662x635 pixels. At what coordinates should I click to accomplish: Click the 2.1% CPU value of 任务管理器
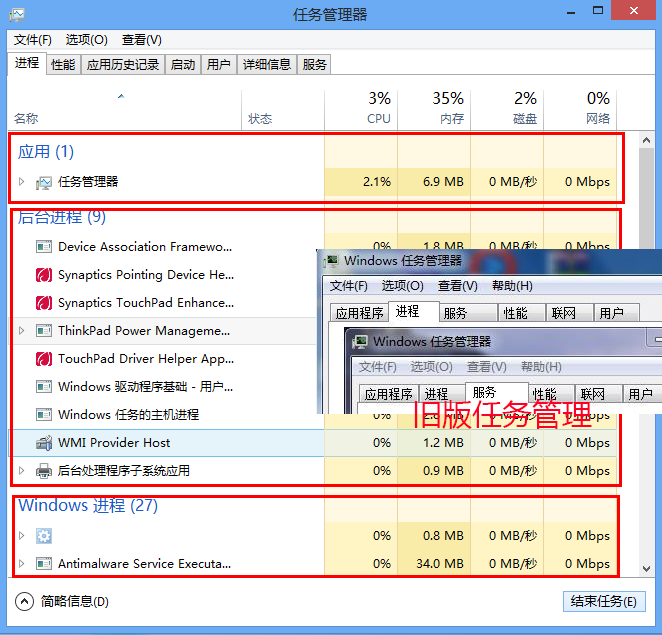(x=377, y=182)
